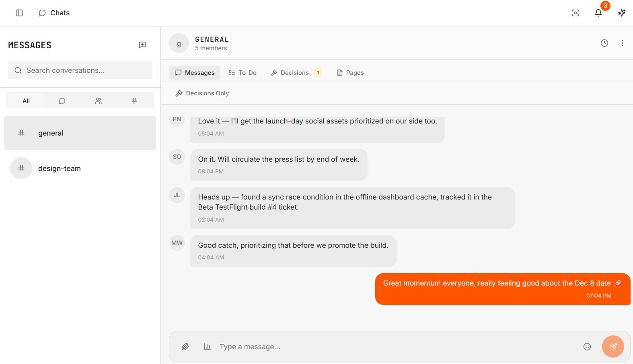Viewport: 633px width, 364px height.
Task: Filter conversations by direct chats icon
Action: tap(62, 101)
